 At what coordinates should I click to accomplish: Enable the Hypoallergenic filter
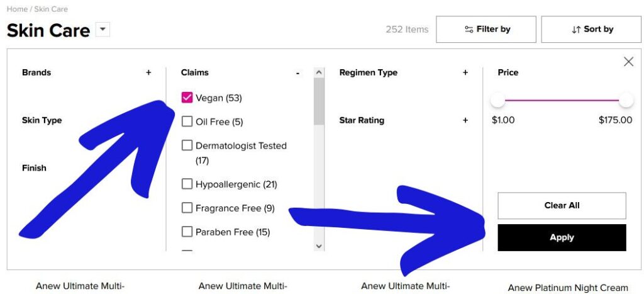(187, 184)
